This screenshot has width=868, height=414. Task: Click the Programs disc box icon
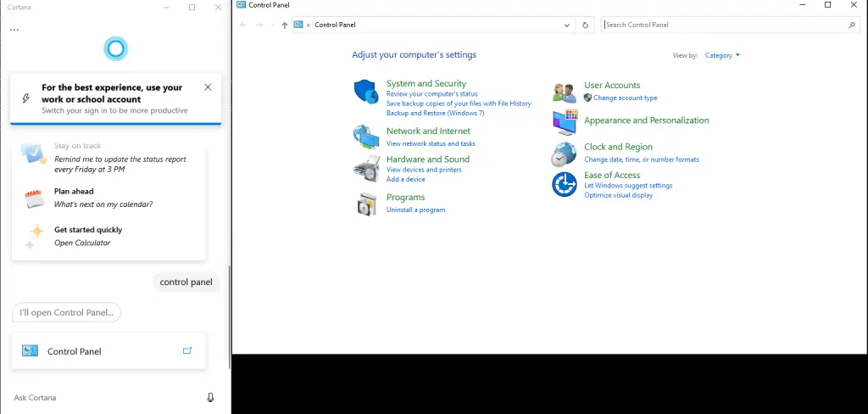tap(367, 204)
